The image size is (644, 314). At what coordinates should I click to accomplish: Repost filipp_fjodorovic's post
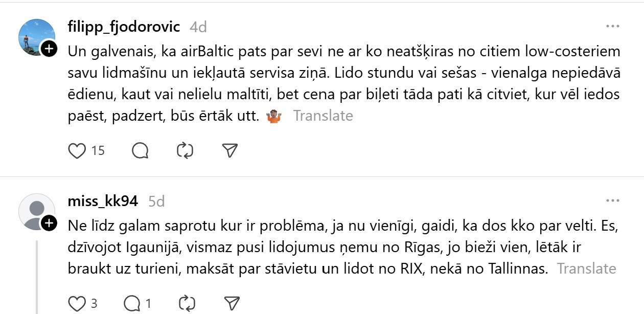[185, 150]
